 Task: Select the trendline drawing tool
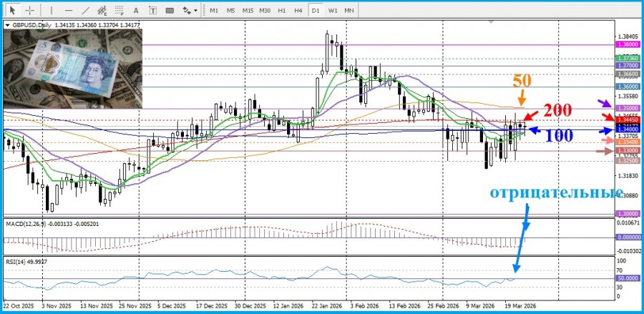click(x=86, y=11)
